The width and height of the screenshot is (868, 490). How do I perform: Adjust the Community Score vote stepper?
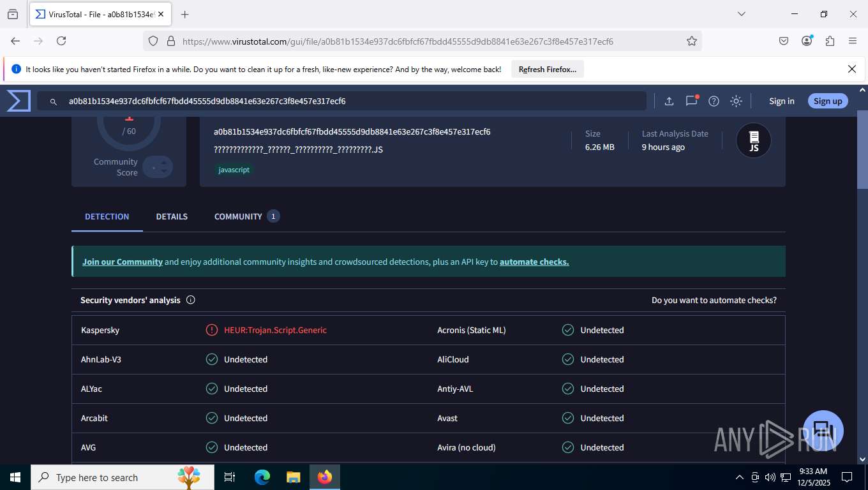(x=158, y=167)
